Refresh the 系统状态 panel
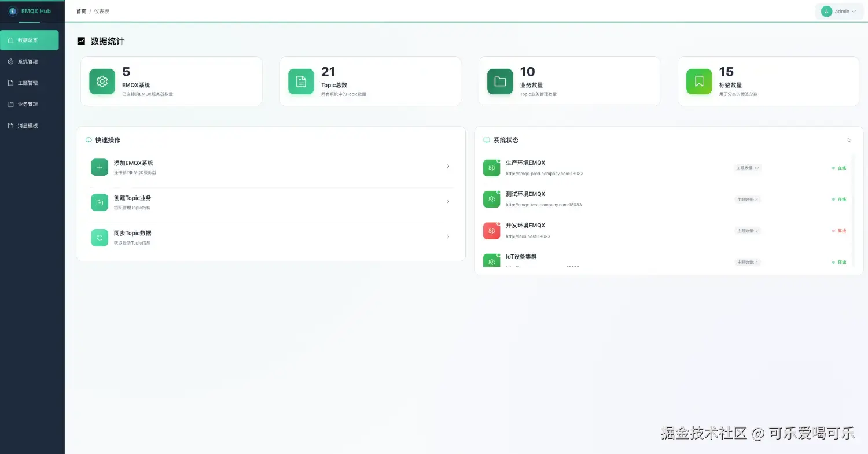Viewport: 868px width, 454px height. (x=849, y=140)
